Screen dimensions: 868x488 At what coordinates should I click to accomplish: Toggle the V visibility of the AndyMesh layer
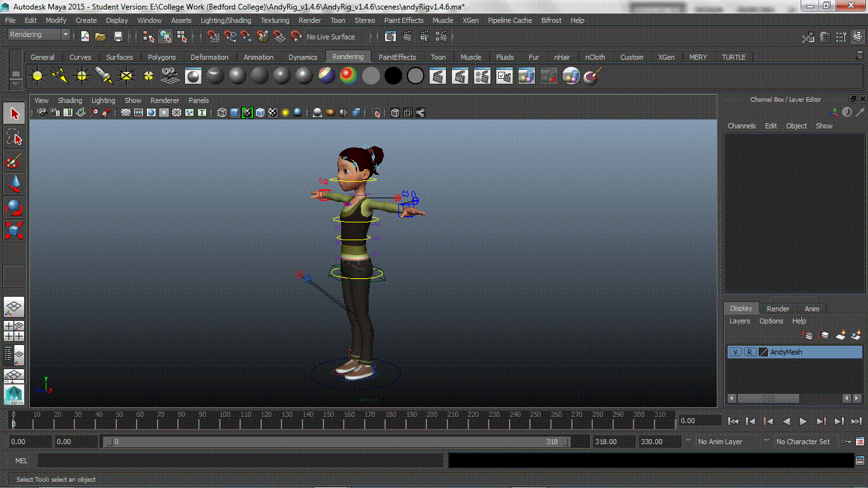[735, 351]
